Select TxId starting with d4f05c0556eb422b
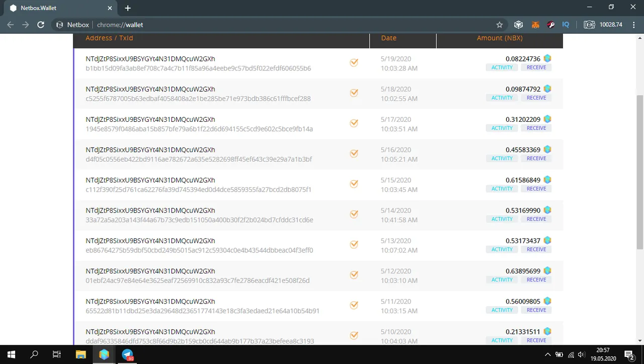Image resolution: width=644 pixels, height=364 pixels. pyautogui.click(x=199, y=159)
